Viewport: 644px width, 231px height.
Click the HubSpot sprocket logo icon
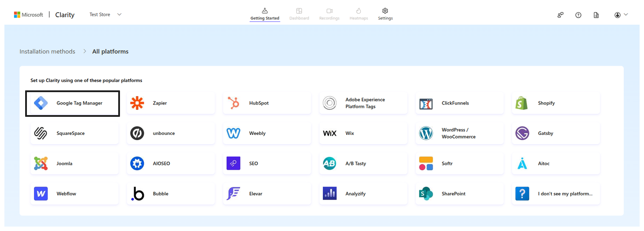233,103
